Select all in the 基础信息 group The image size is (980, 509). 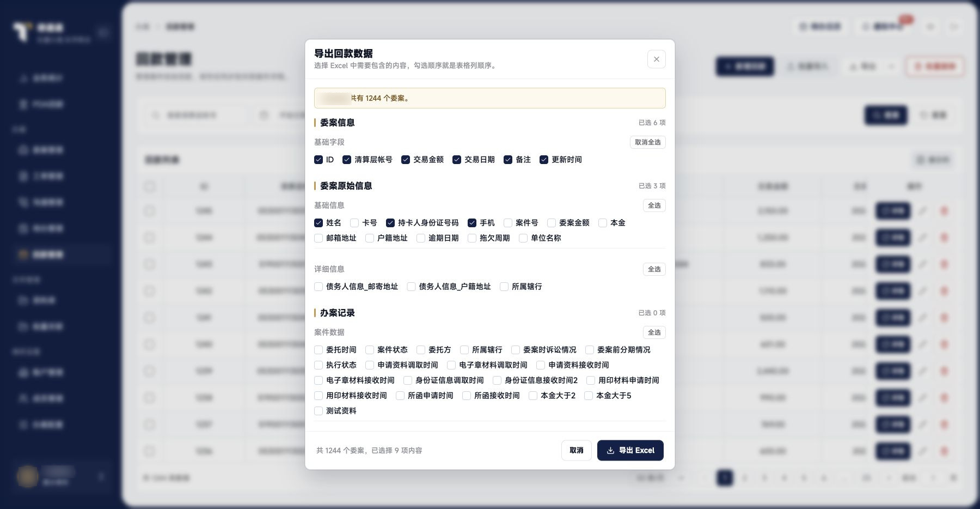pyautogui.click(x=654, y=205)
